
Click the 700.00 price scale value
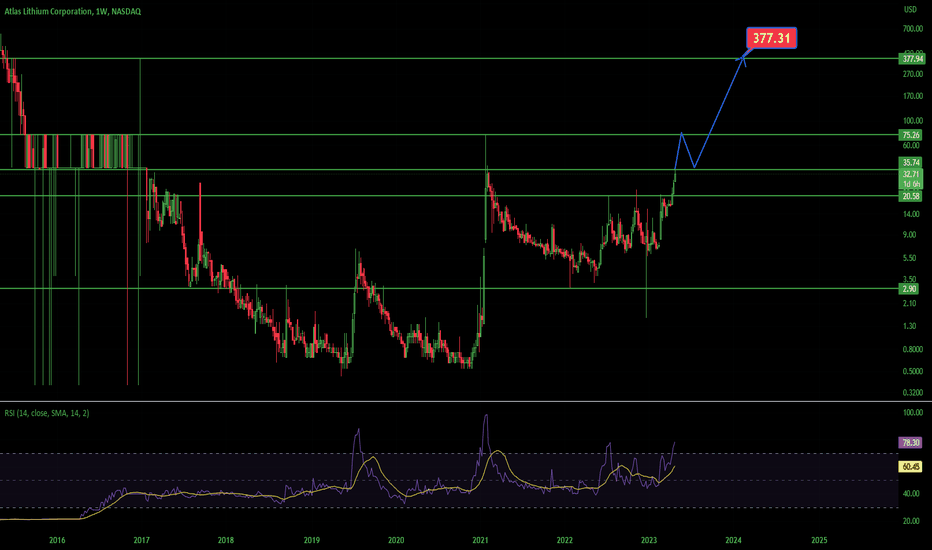coord(912,29)
